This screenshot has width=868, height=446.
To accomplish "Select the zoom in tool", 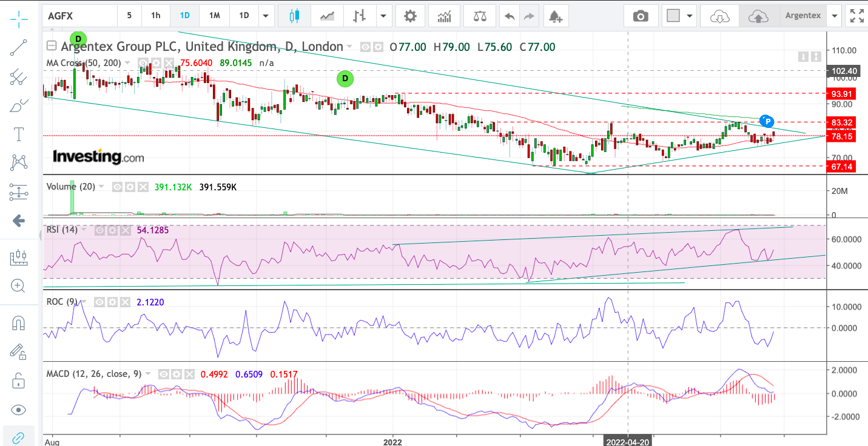I will [19, 285].
